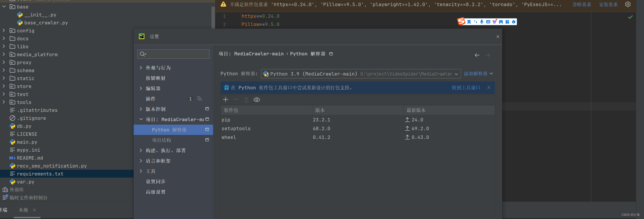This screenshot has width=644, height=219.
Task: Click the translation icon beside 插件
Action: click(x=199, y=99)
